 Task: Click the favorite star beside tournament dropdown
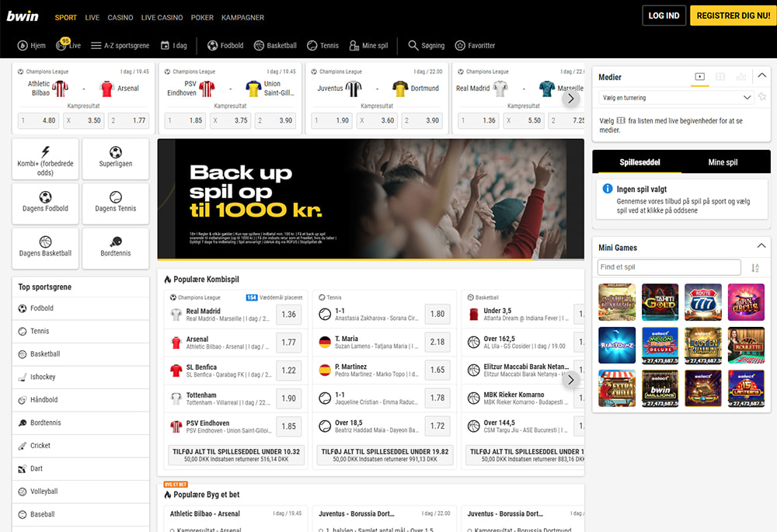764,98
